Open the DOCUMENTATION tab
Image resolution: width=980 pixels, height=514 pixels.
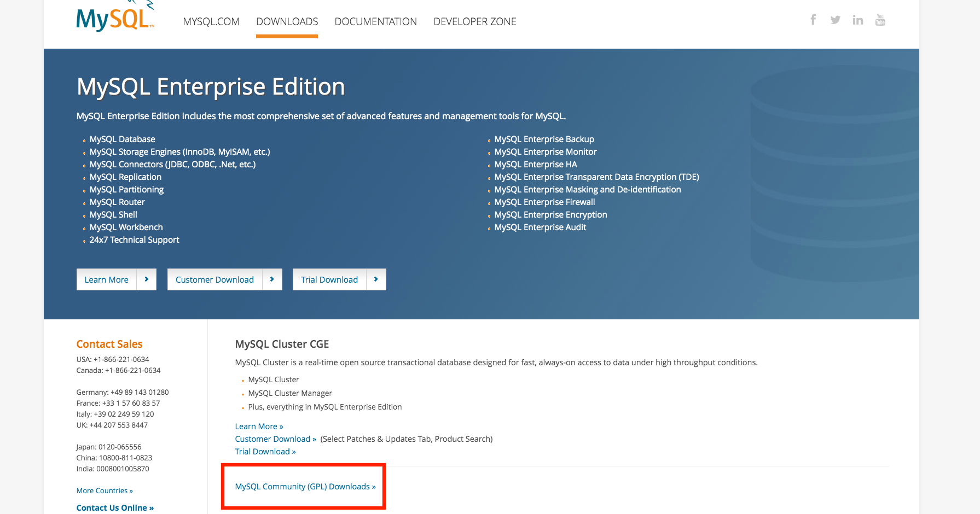pyautogui.click(x=375, y=22)
